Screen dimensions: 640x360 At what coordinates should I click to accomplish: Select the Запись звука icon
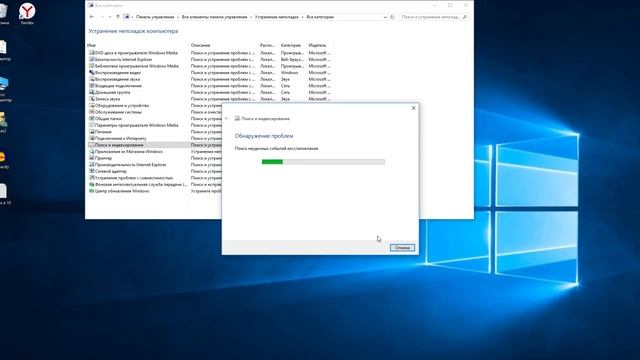pos(91,99)
